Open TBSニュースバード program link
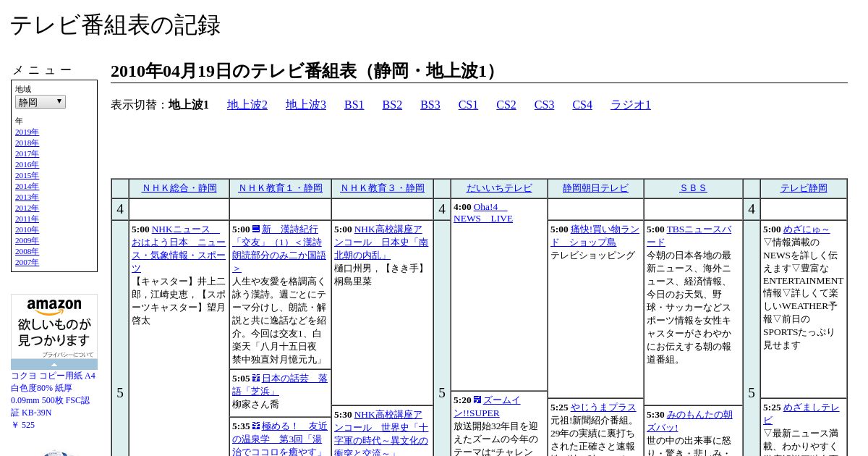Viewport: 868px width, 456px height. click(689, 236)
